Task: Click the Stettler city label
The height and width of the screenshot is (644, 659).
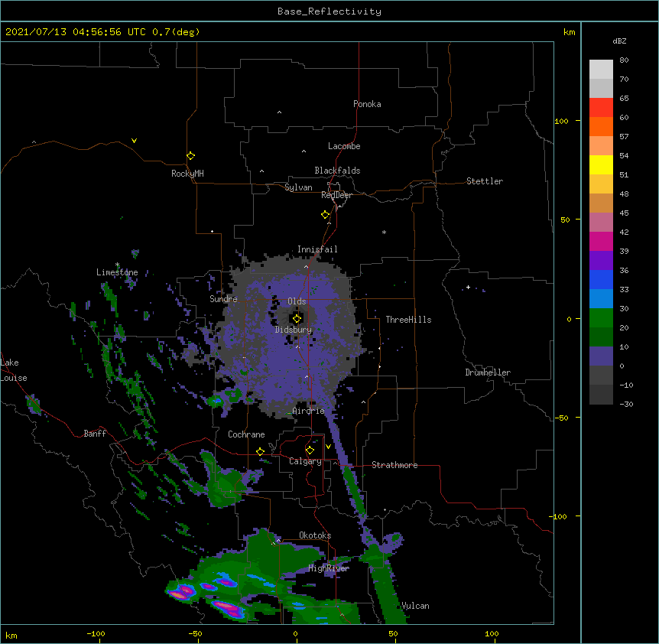Action: tap(485, 181)
